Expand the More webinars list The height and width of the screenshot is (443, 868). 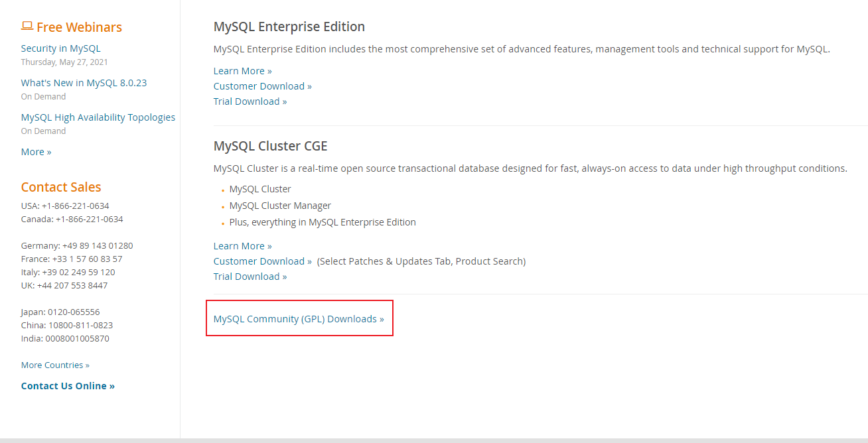point(36,151)
